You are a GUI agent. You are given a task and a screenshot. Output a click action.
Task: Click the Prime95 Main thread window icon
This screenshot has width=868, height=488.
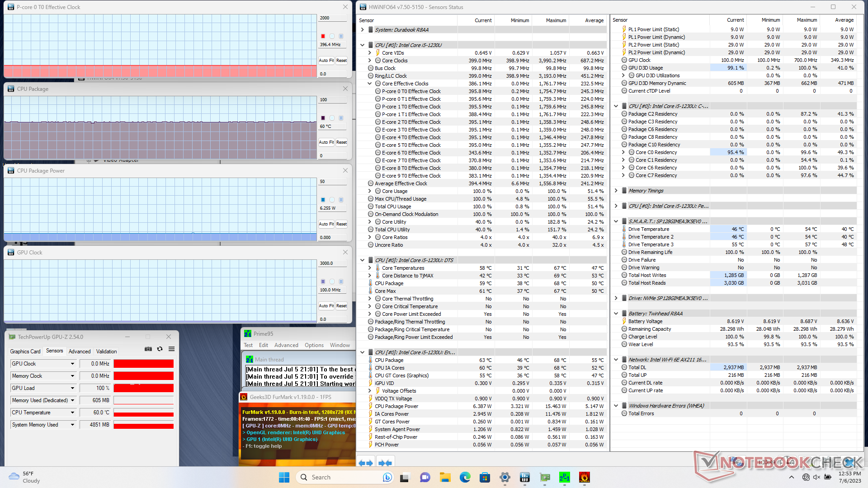(x=249, y=360)
